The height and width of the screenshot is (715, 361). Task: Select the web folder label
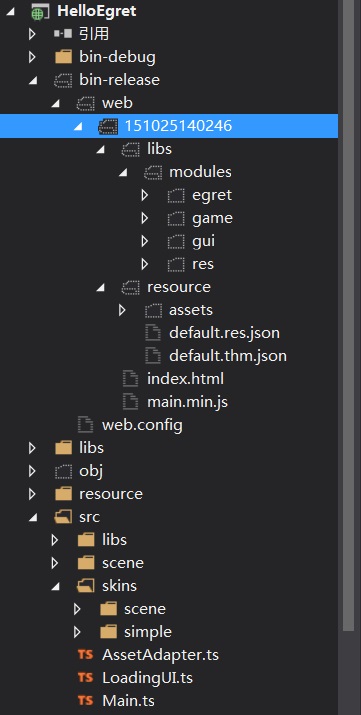(117, 103)
